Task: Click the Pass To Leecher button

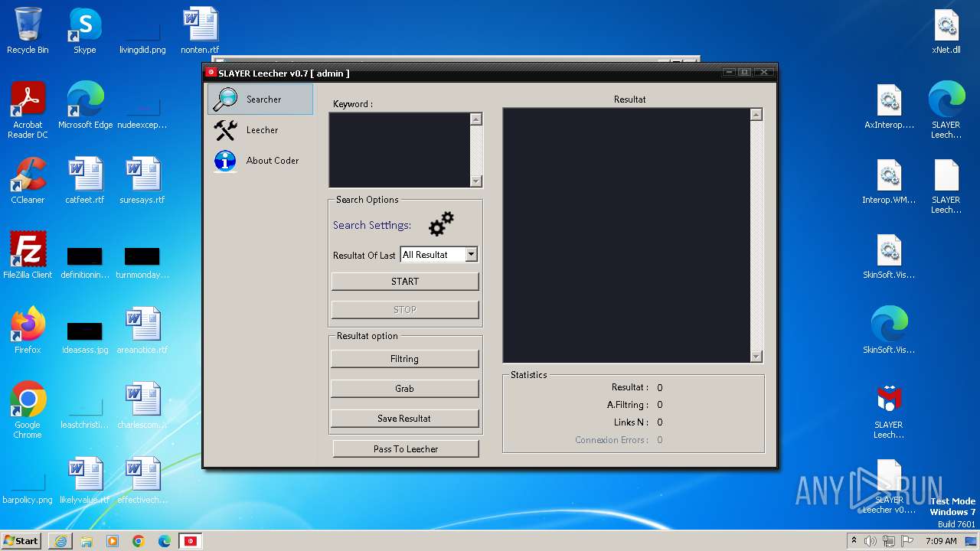Action: pyautogui.click(x=406, y=449)
